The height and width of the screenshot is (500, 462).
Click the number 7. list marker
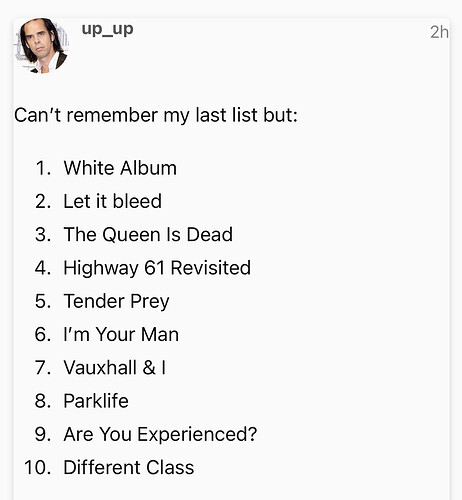click(x=43, y=367)
